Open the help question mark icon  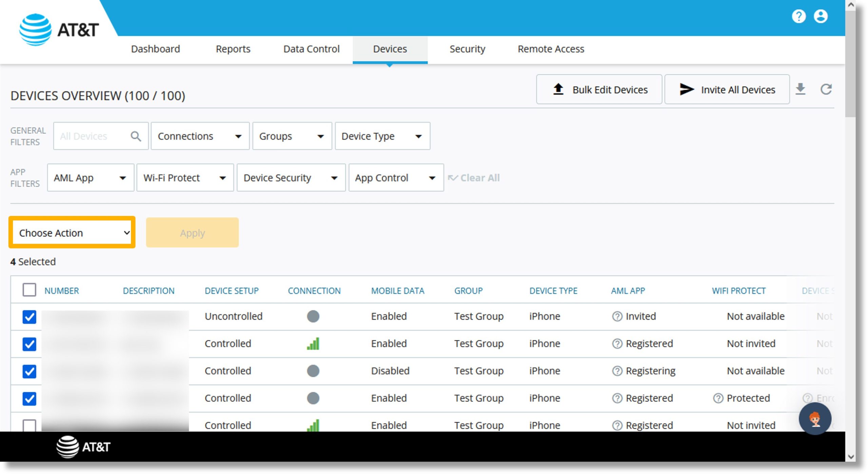click(x=798, y=16)
